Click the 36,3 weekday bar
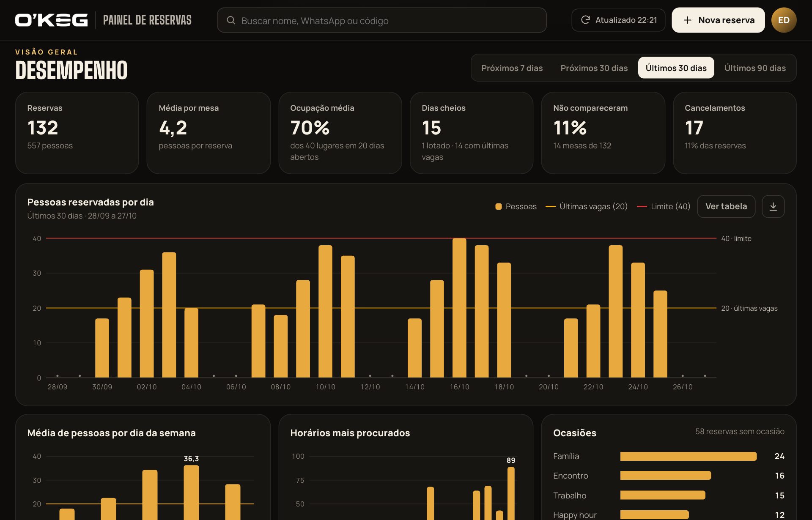812x520 pixels. tap(191, 493)
